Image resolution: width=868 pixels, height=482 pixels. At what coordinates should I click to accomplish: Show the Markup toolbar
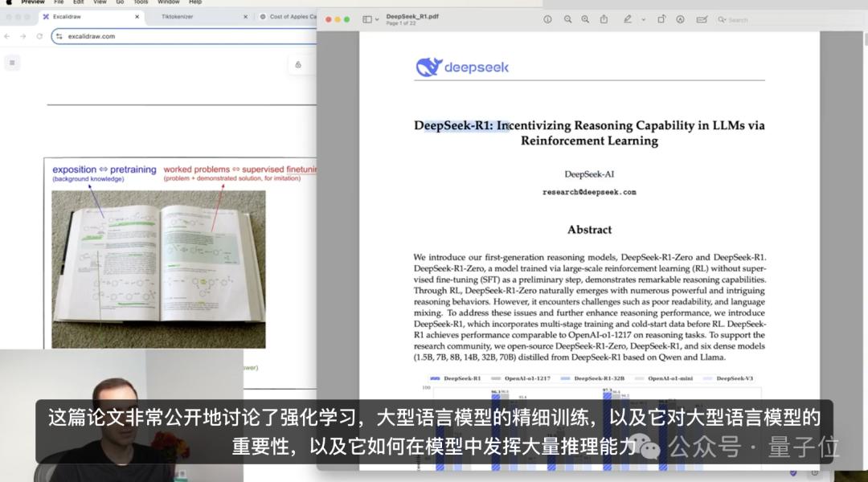681,19
